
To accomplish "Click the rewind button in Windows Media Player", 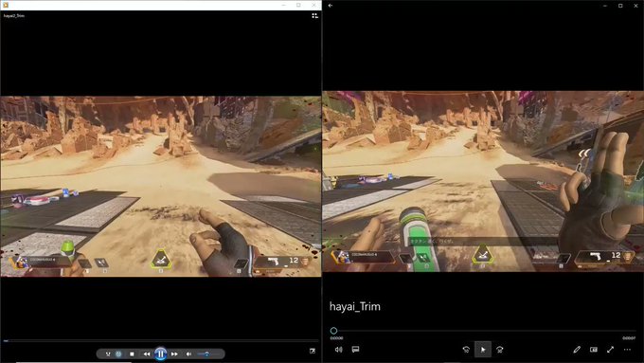I will click(x=147, y=354).
